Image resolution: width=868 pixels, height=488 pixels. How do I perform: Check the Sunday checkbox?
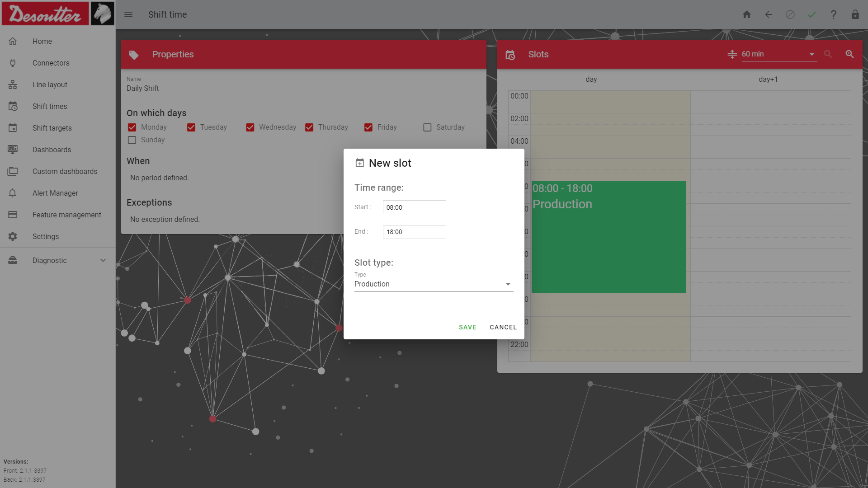132,140
